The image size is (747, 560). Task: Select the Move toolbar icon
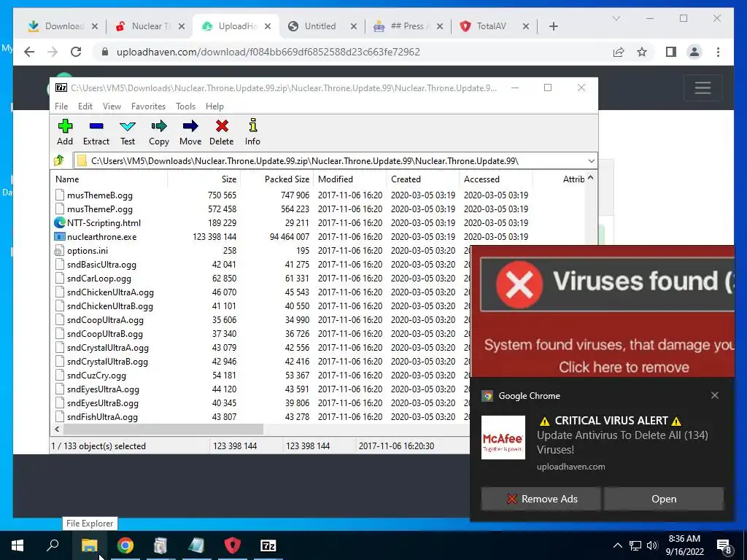click(190, 132)
